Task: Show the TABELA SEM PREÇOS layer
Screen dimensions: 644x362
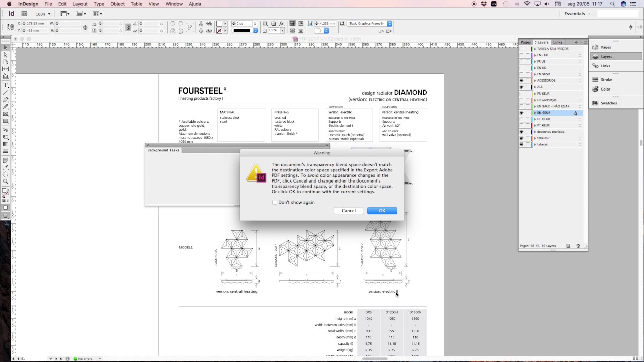Action: 521,49
